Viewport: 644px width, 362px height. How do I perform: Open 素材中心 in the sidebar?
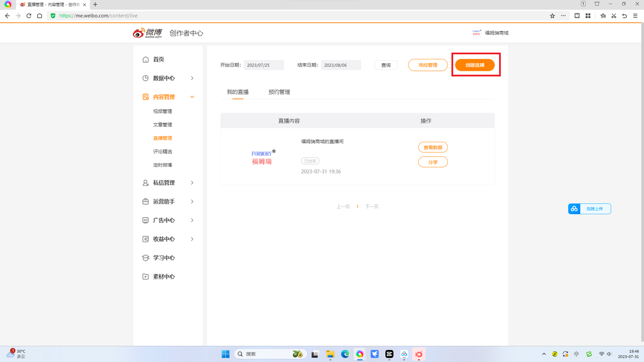(x=164, y=277)
